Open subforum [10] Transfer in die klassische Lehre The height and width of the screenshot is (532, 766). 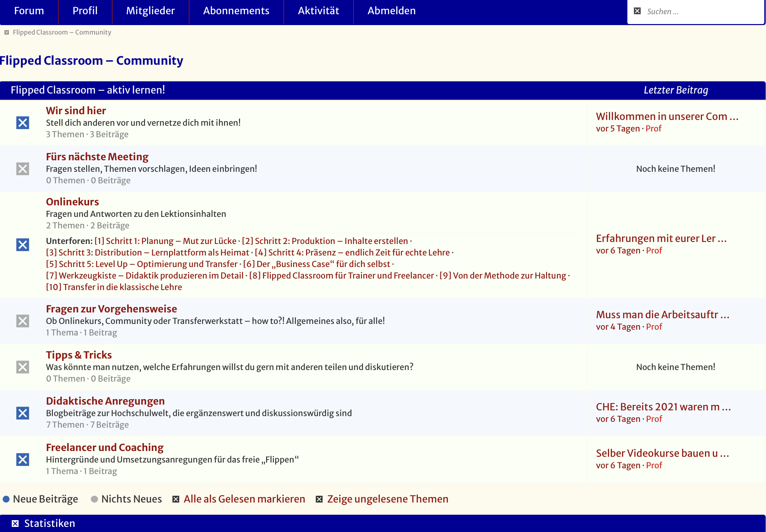[114, 287]
